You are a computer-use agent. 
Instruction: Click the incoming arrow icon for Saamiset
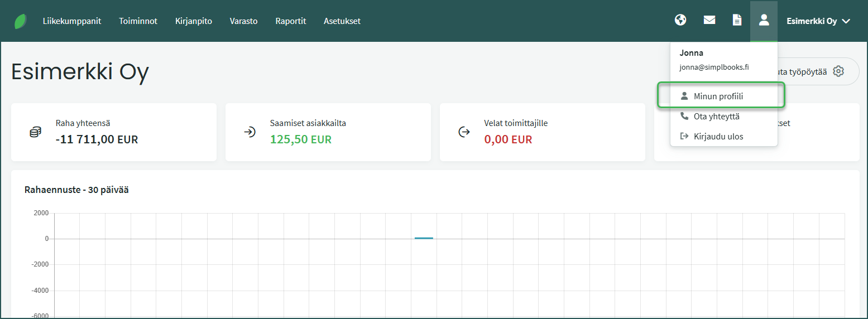(x=250, y=132)
